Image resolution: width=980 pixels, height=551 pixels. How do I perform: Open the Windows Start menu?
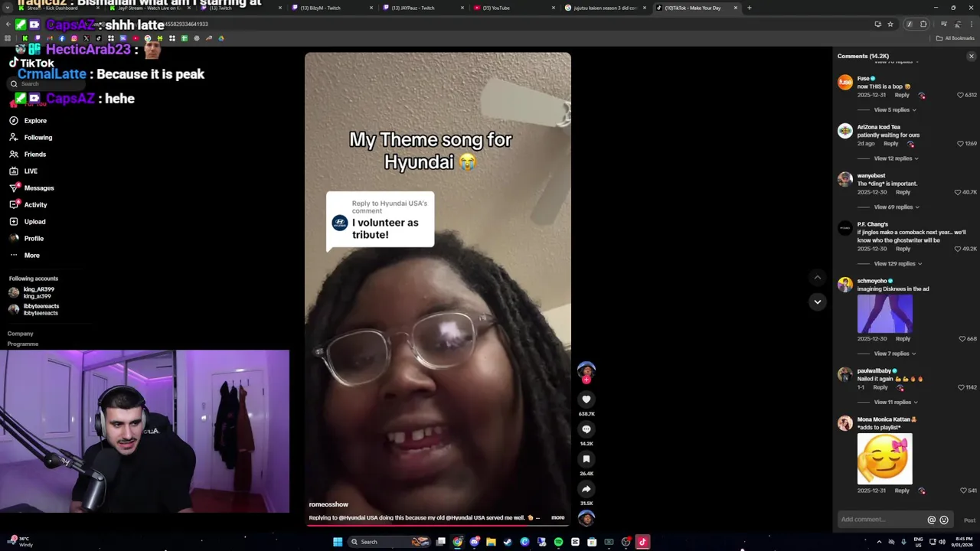338,542
